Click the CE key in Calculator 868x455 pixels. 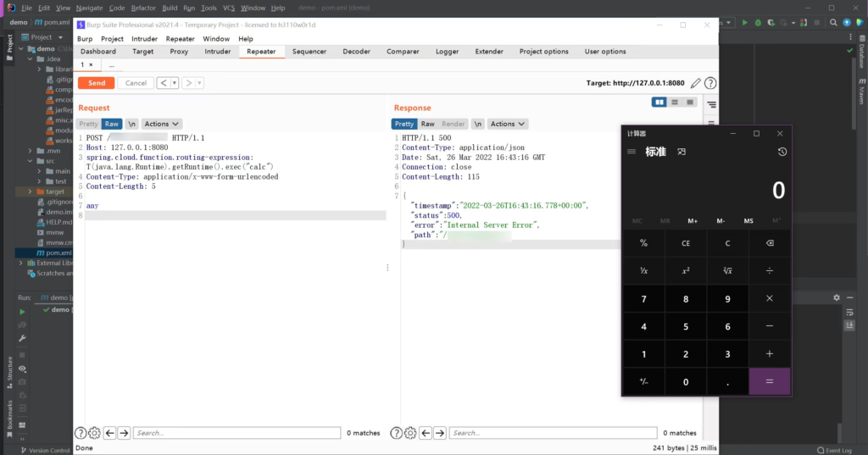(685, 243)
